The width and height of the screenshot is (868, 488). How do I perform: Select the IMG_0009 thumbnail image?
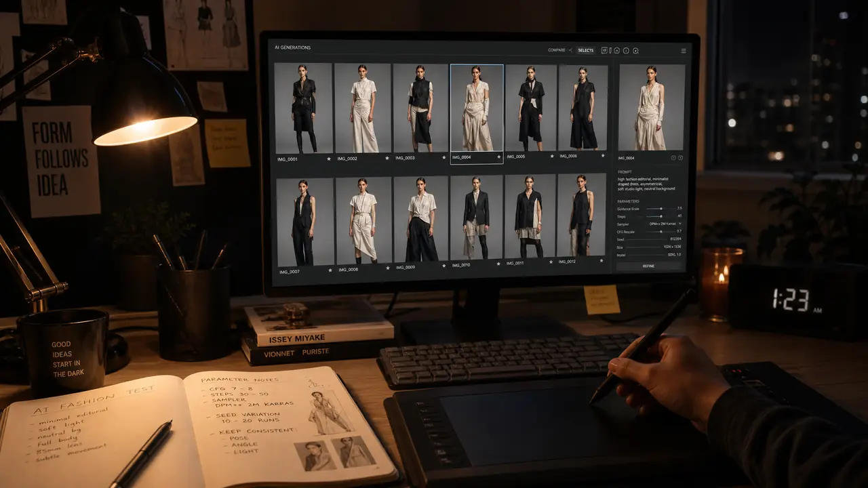coord(420,220)
